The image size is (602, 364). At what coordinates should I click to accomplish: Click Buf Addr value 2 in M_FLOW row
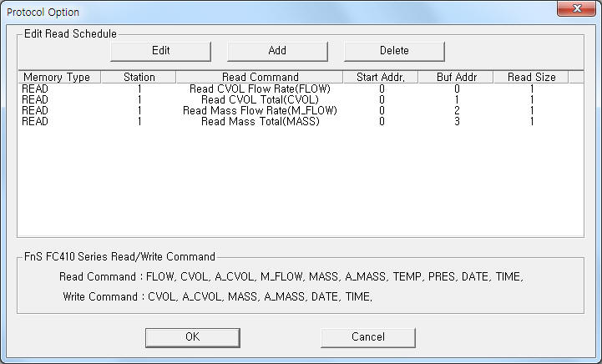(457, 110)
